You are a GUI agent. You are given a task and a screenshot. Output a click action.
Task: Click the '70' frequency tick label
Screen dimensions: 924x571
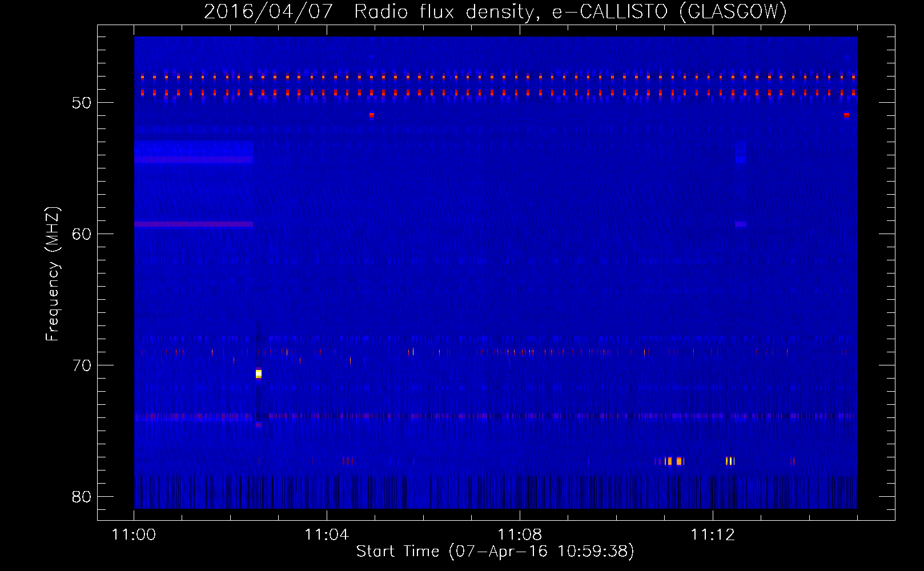pyautogui.click(x=82, y=365)
